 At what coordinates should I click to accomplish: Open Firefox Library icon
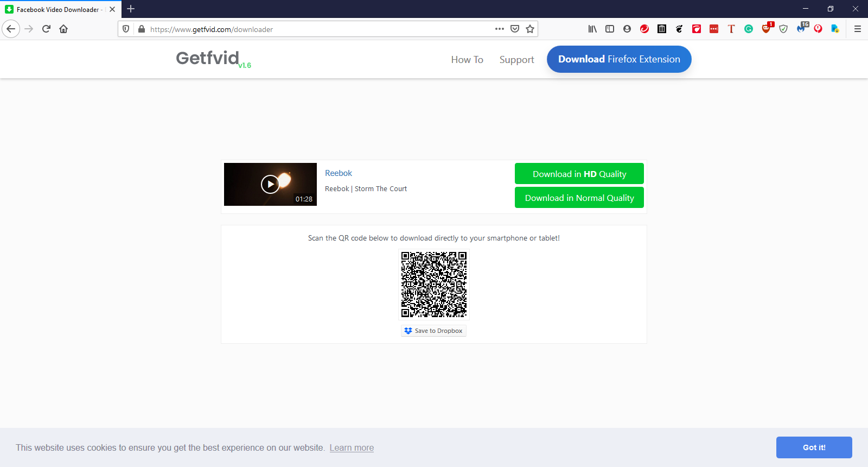pos(592,29)
